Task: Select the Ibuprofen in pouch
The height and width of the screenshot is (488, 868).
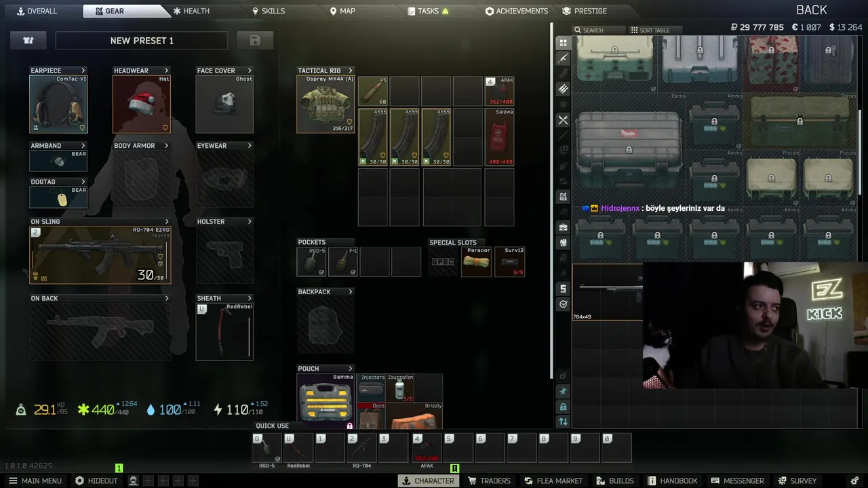Action: 400,388
